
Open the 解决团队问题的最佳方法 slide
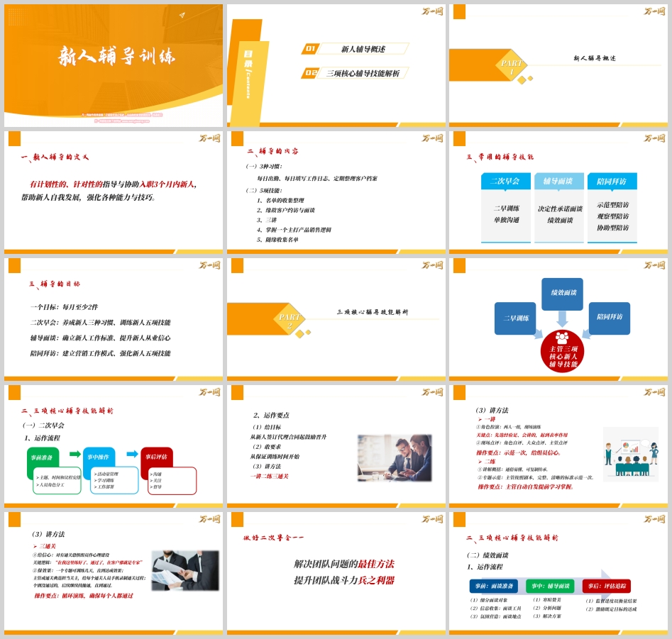click(x=336, y=572)
